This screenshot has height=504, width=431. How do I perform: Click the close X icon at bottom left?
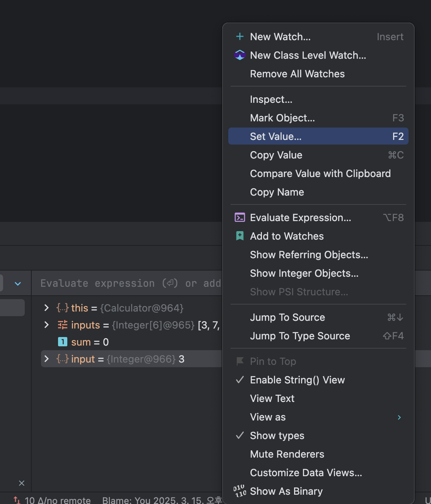pos(22,483)
